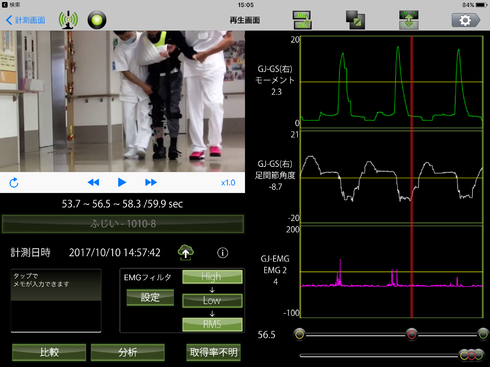Upload the measurement via the cloud icon
490x367 pixels.
(x=186, y=252)
